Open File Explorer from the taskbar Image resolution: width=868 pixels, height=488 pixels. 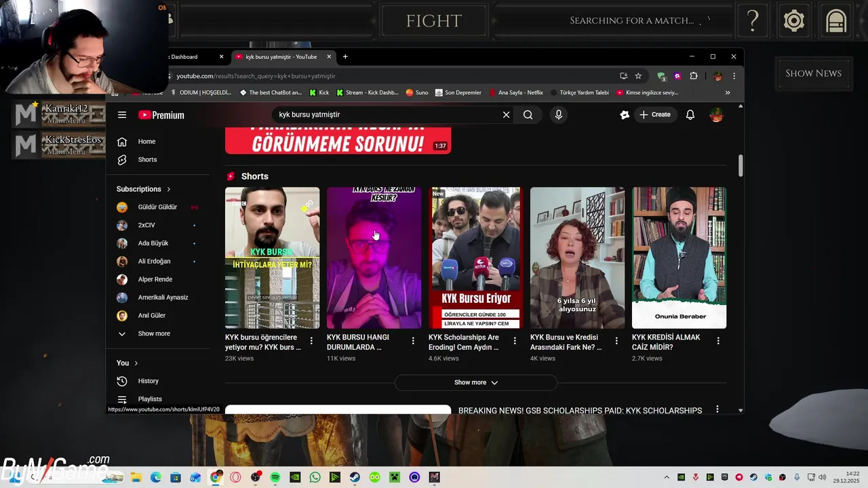pos(136,477)
